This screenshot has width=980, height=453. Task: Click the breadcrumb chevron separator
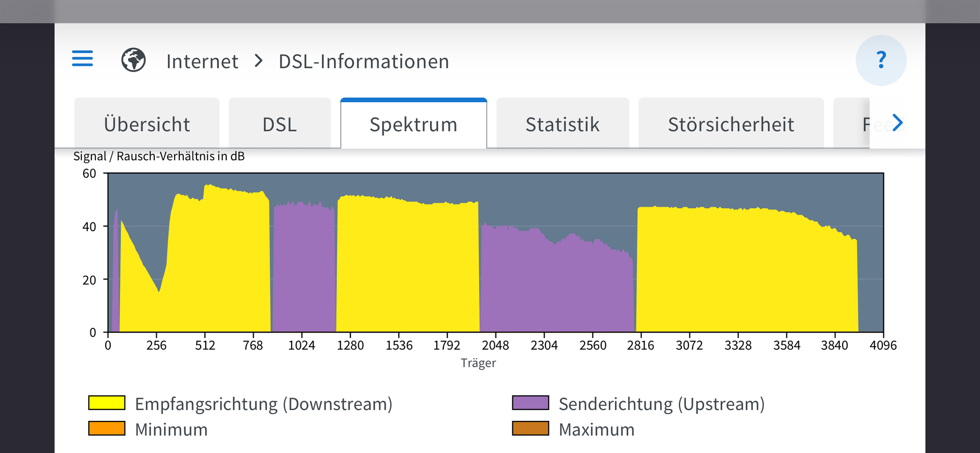click(x=259, y=61)
